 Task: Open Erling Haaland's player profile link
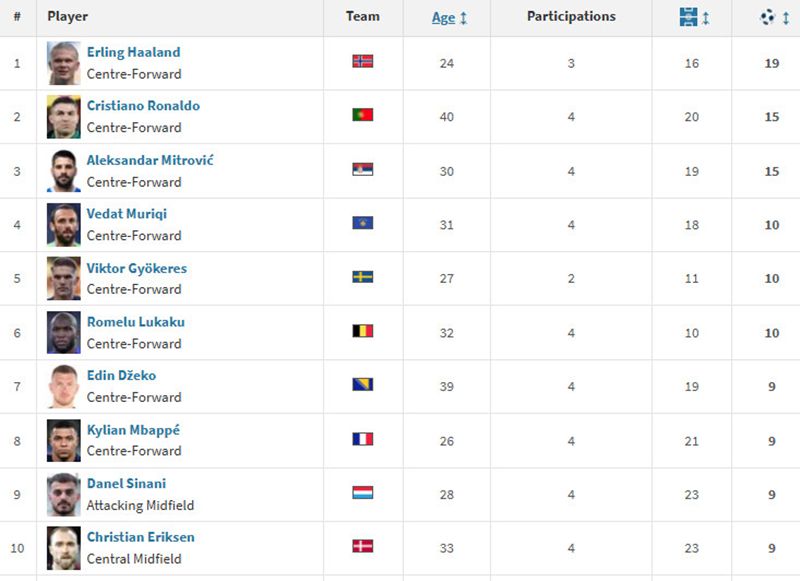(134, 52)
